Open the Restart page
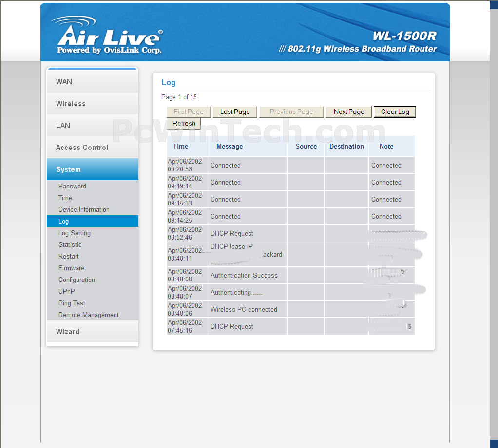Image resolution: width=498 pixels, height=448 pixels. tap(69, 257)
